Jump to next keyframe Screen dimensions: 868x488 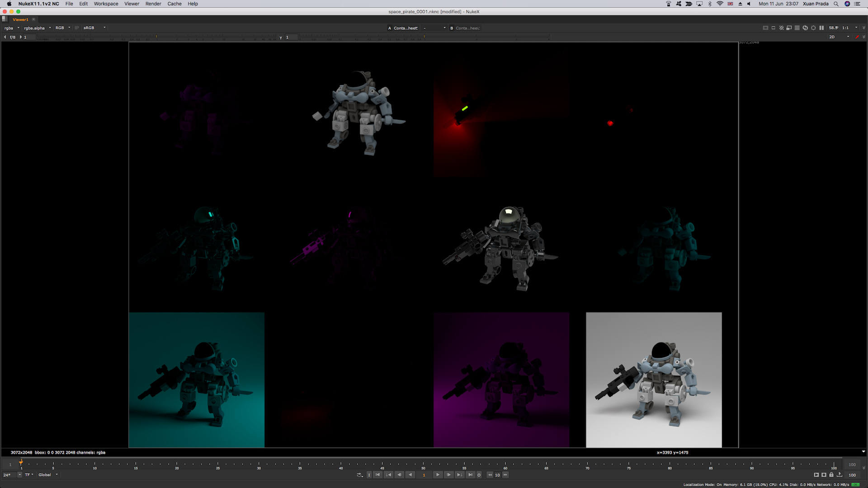pyautogui.click(x=459, y=475)
